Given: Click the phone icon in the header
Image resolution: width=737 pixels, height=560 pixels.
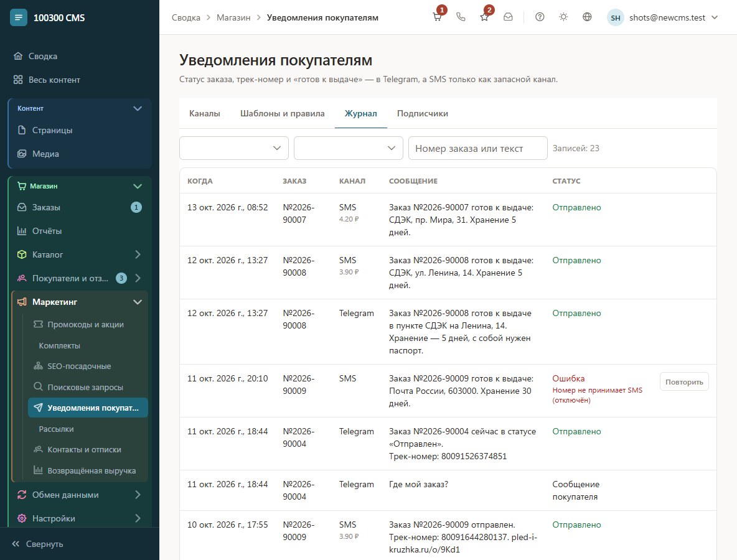Looking at the screenshot, I should pyautogui.click(x=461, y=17).
